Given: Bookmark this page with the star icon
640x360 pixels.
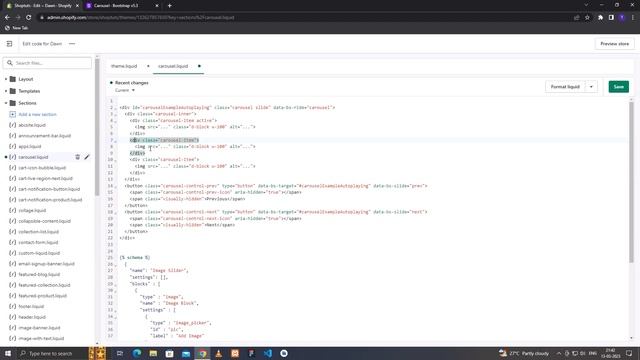Looking at the screenshot, I should pyautogui.click(x=587, y=18).
